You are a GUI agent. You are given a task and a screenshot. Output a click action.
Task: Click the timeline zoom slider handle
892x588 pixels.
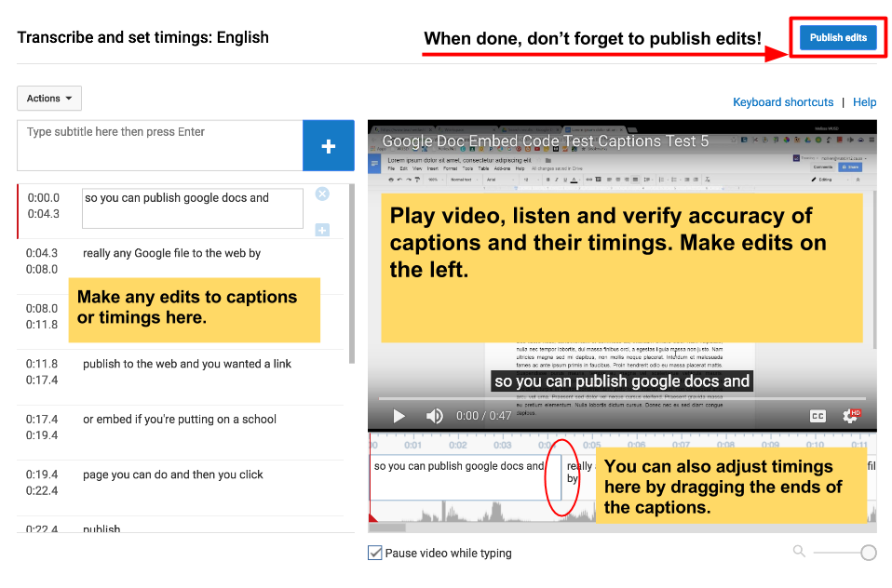pos(868,552)
